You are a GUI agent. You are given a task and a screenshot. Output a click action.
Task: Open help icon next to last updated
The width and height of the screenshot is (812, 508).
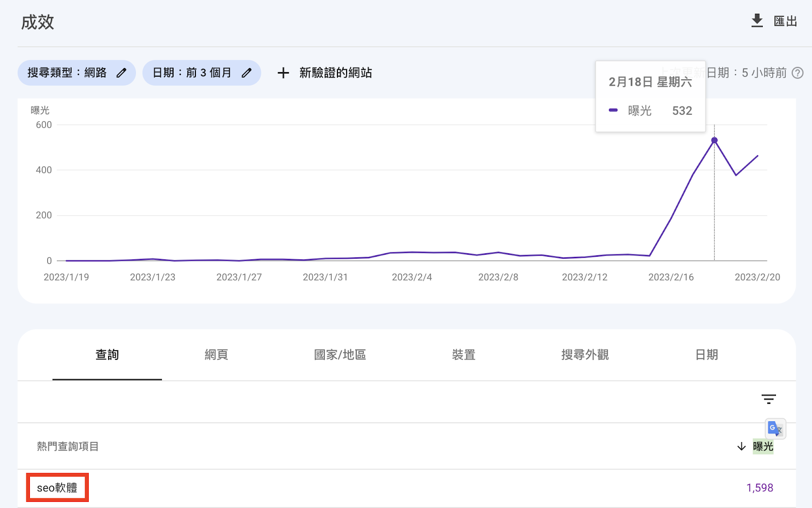point(798,73)
